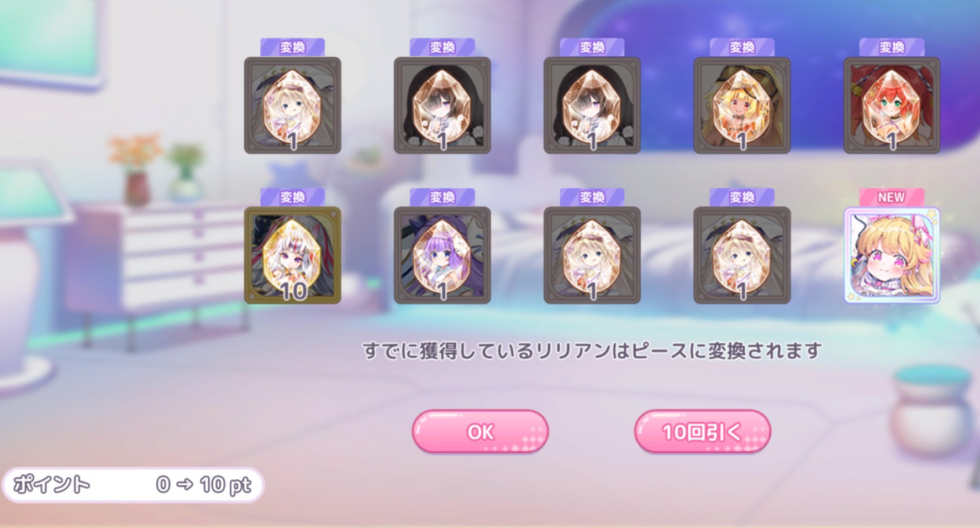Viewport: 980px width, 528px height.
Task: Tap the pink NEW label tag
Action: coord(892,197)
